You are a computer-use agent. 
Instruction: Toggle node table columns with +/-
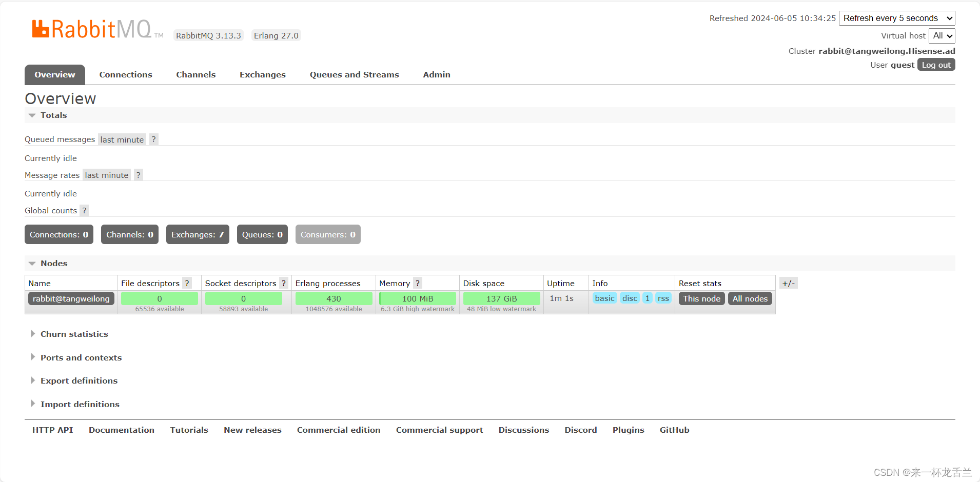(x=789, y=283)
